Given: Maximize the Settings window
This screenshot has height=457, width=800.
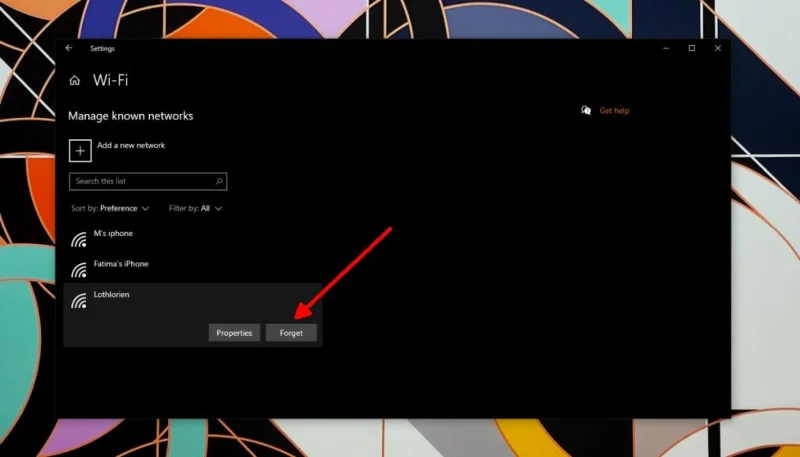Looking at the screenshot, I should tap(692, 48).
